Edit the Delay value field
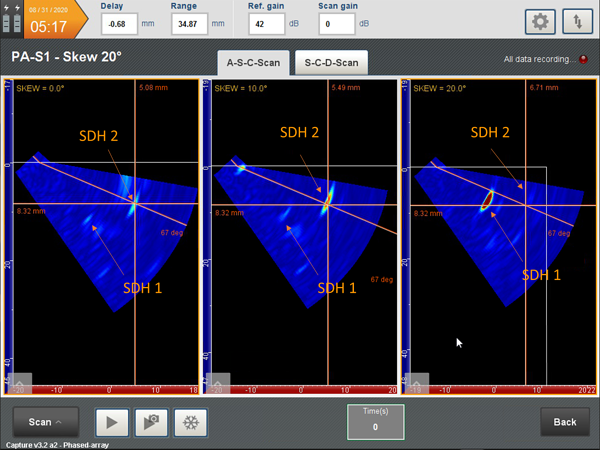 click(x=119, y=24)
